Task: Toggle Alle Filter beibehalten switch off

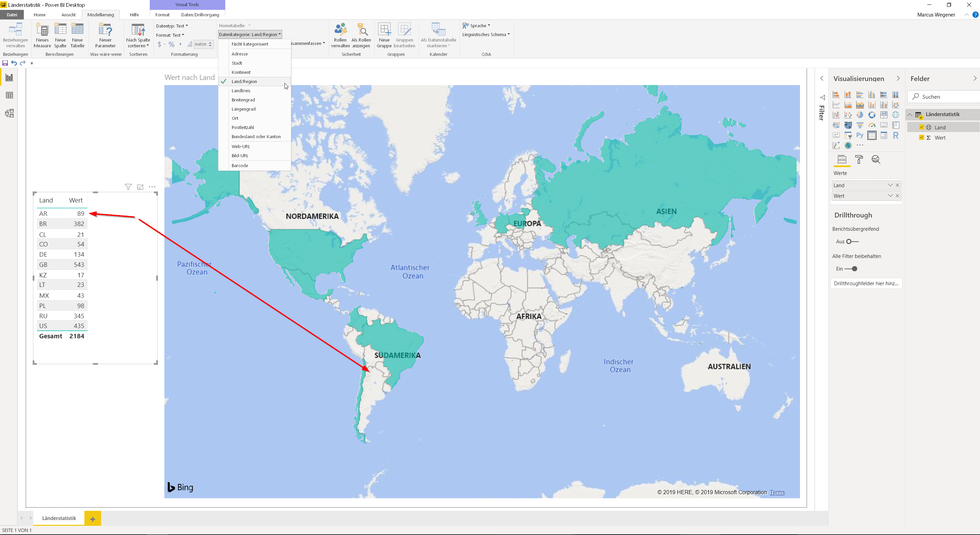Action: point(851,269)
